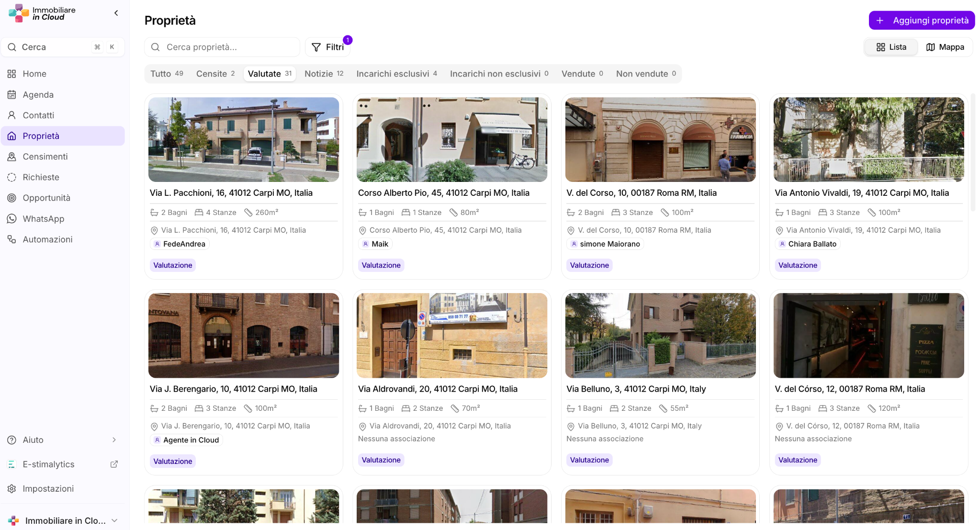Click Valutazione tag on Via Belluno card
The height and width of the screenshot is (530, 980).
[x=589, y=460]
